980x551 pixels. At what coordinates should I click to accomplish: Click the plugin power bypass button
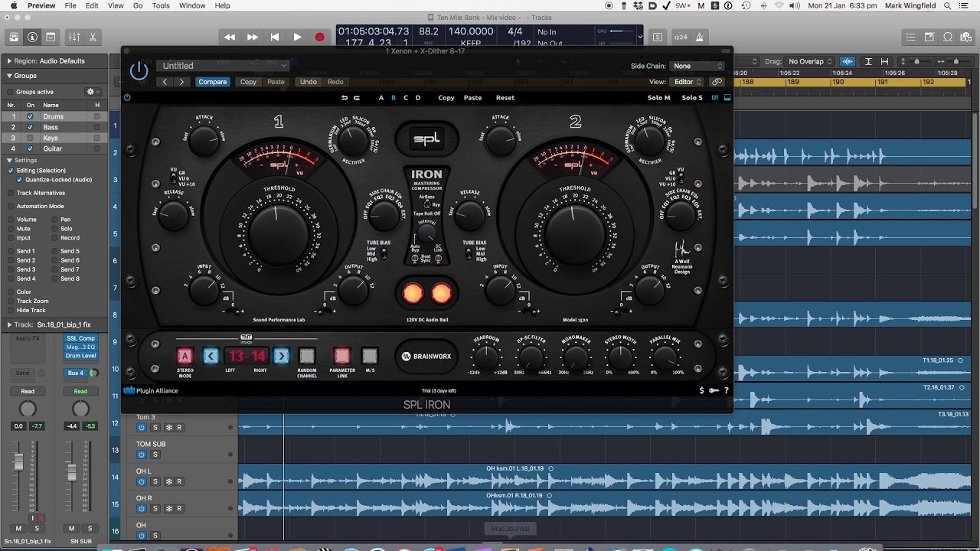point(139,71)
